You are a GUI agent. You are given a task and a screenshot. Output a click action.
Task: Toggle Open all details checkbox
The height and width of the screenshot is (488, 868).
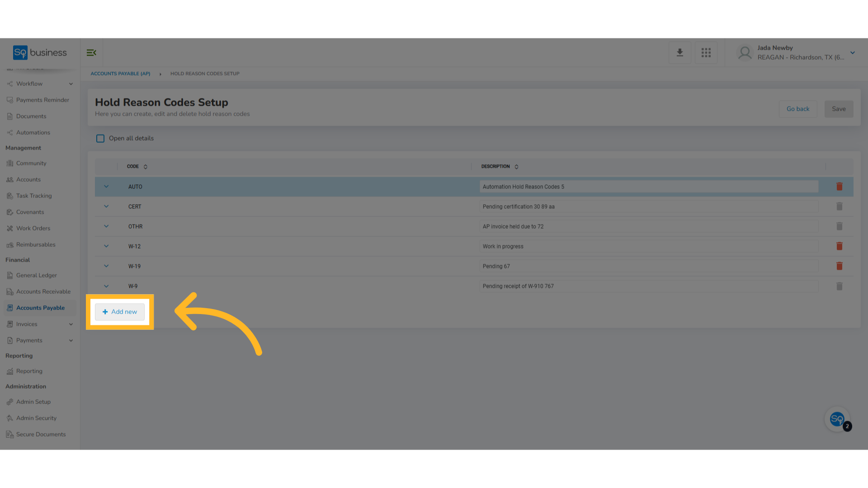[100, 138]
